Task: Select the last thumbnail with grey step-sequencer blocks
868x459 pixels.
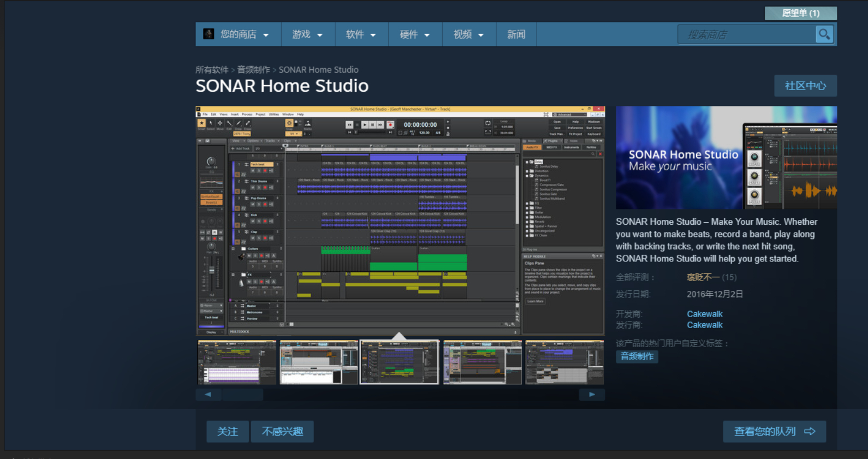Action: (x=564, y=362)
